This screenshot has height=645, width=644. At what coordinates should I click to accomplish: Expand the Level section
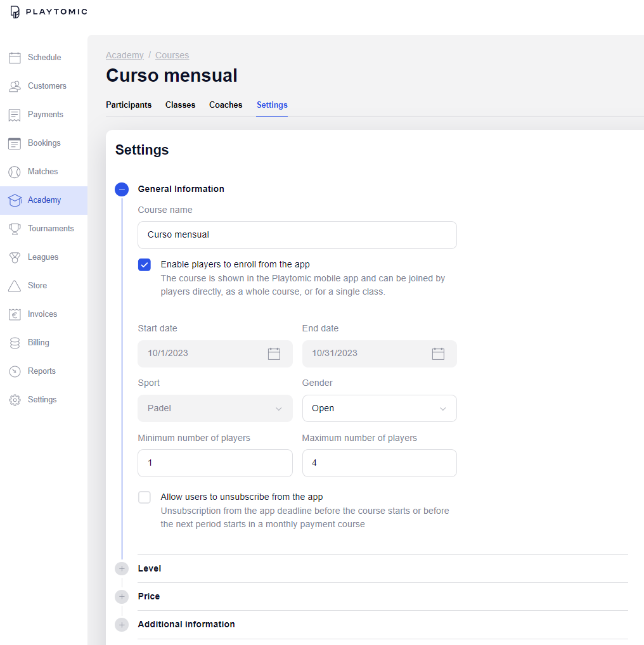pyautogui.click(x=121, y=568)
